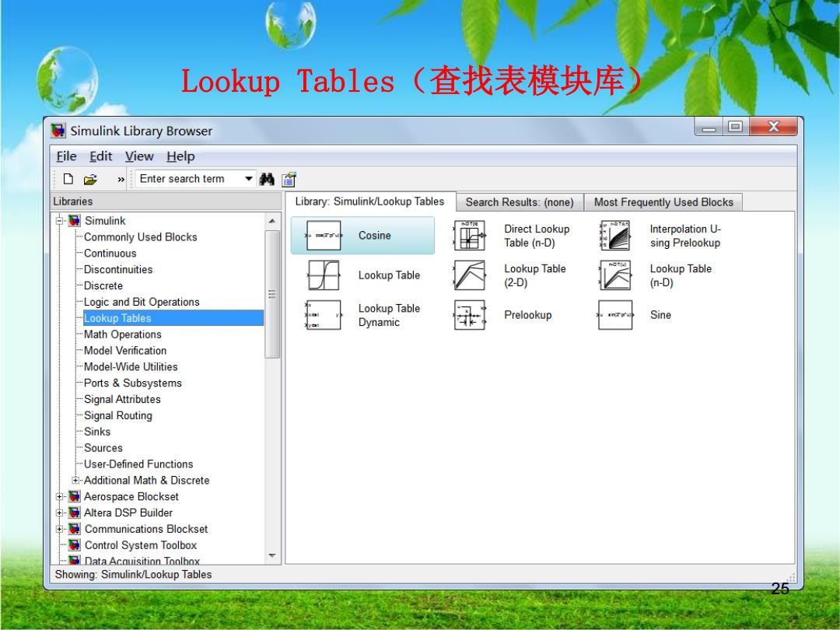
Task: Expand the Additional Math & Discrete node
Action: 75,481
